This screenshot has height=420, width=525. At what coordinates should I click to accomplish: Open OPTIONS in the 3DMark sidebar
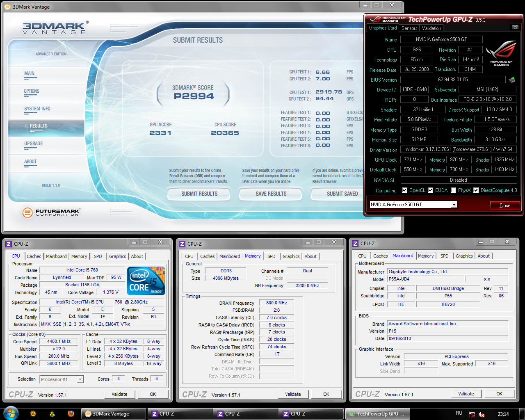tap(32, 91)
